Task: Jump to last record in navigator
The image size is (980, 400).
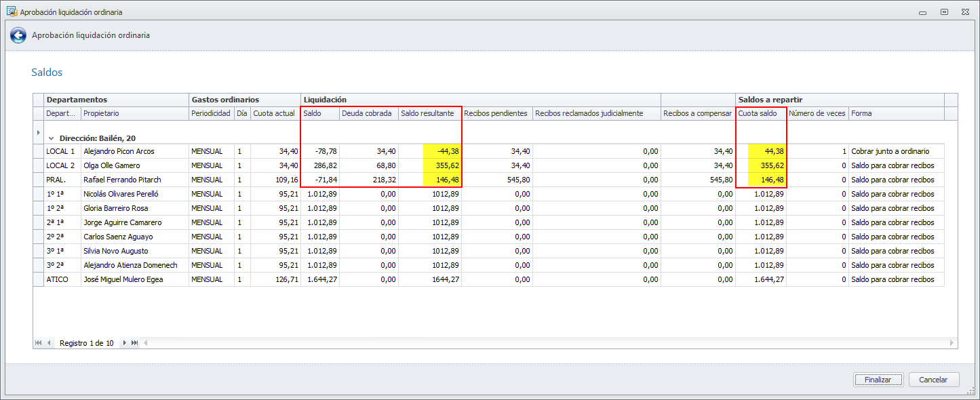Action: tap(135, 343)
